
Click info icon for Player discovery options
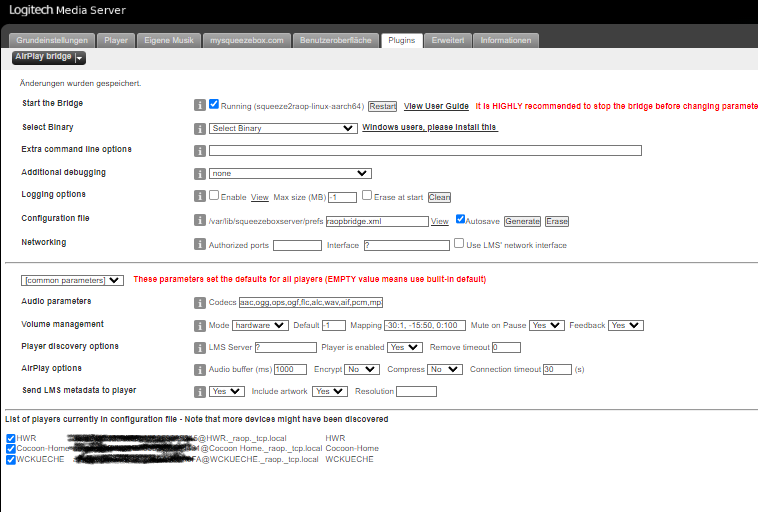coord(200,348)
